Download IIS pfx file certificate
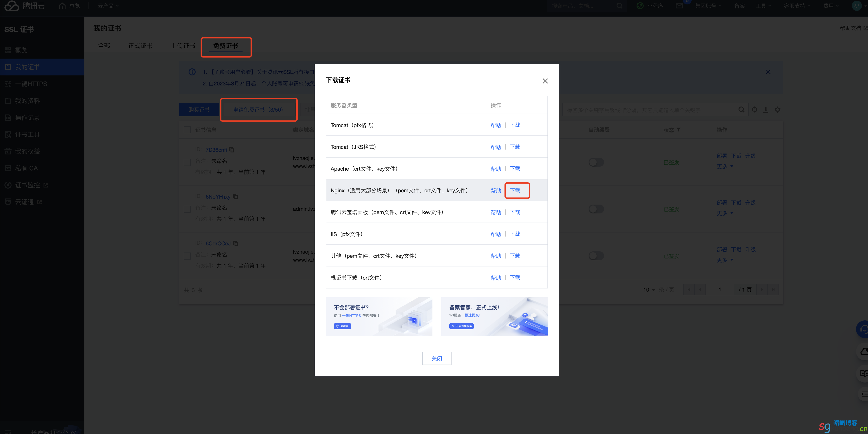Image resolution: width=868 pixels, height=434 pixels. tap(515, 234)
